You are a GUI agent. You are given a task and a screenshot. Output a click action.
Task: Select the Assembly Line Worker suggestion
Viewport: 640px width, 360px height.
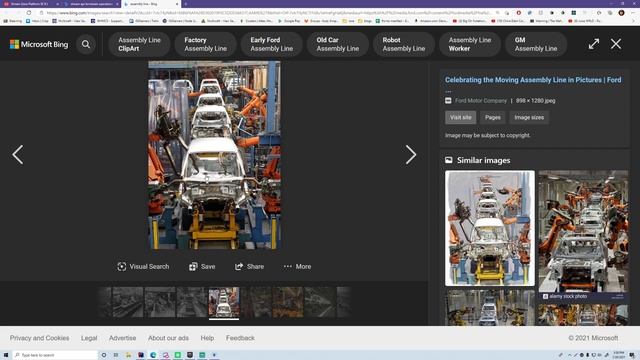[470, 44]
